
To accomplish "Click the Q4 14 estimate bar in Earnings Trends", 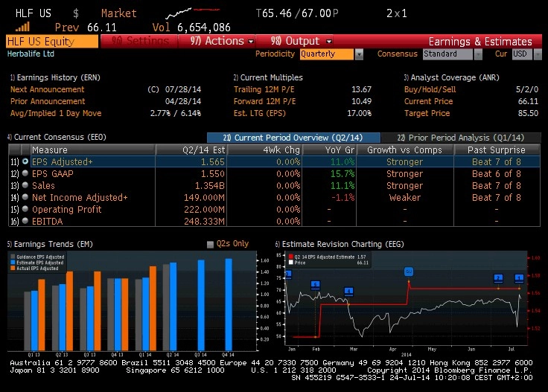I will point(229,304).
